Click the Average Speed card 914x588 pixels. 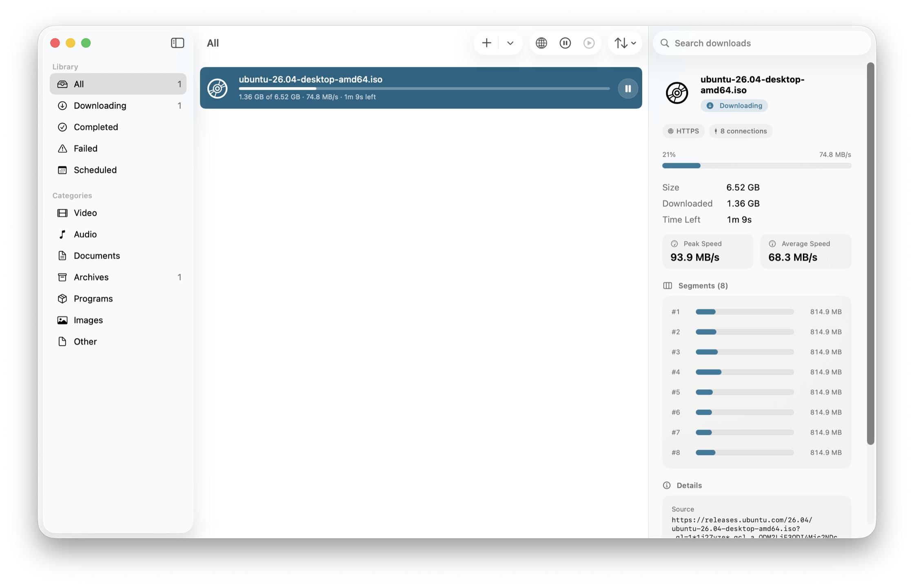[x=805, y=251]
